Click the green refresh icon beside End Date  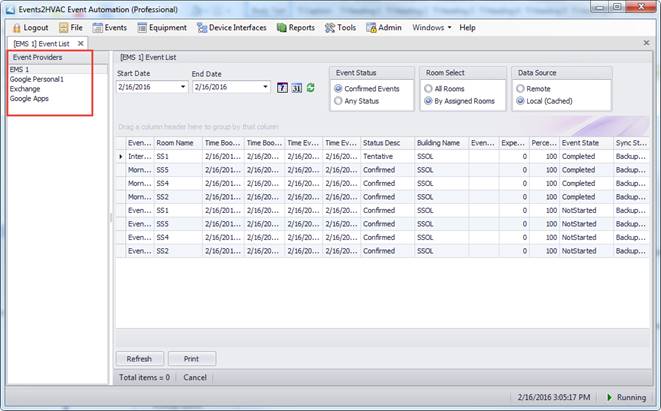(x=310, y=88)
